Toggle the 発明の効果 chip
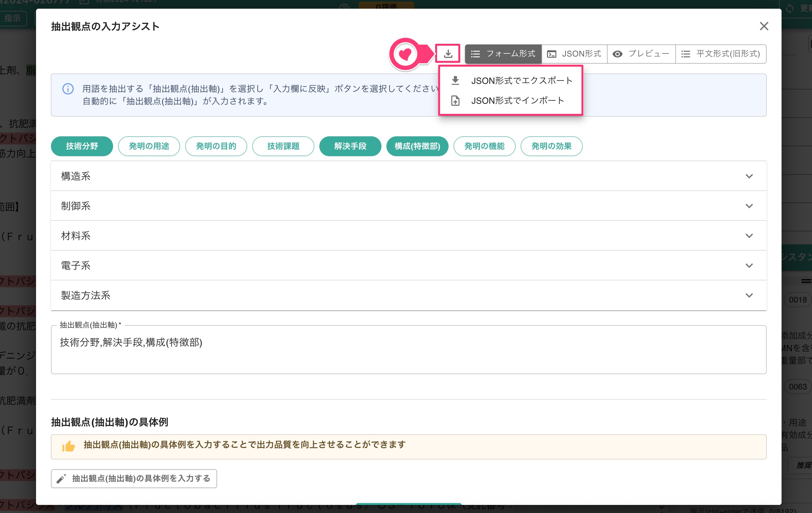 (x=552, y=146)
